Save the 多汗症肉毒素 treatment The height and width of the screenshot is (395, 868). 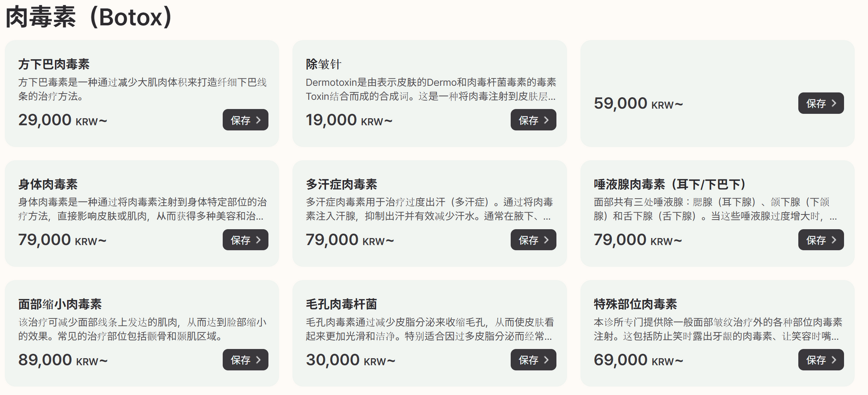point(533,240)
